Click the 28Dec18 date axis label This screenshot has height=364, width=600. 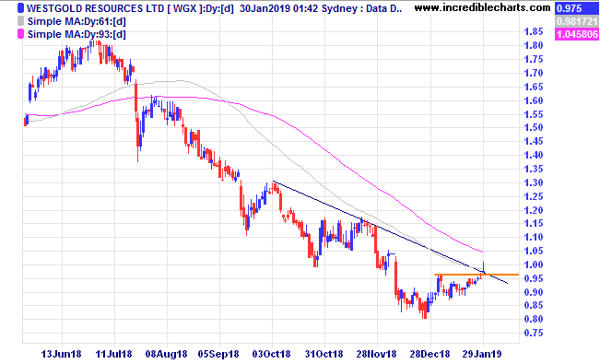[429, 354]
